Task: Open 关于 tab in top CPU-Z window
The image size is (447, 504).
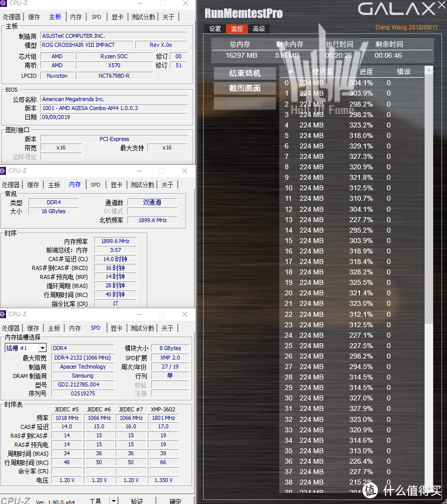Action: tap(168, 17)
